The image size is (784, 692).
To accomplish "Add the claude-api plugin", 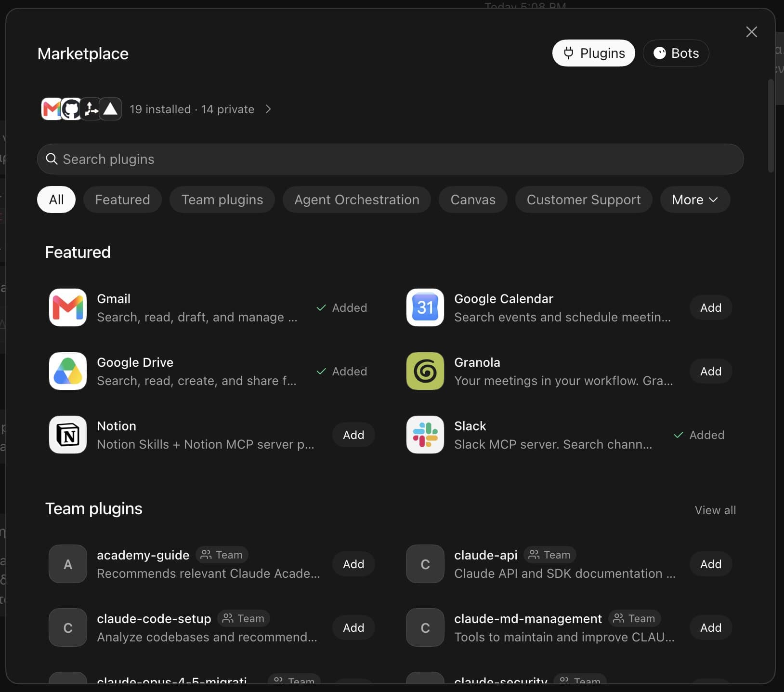I will 711,564.
